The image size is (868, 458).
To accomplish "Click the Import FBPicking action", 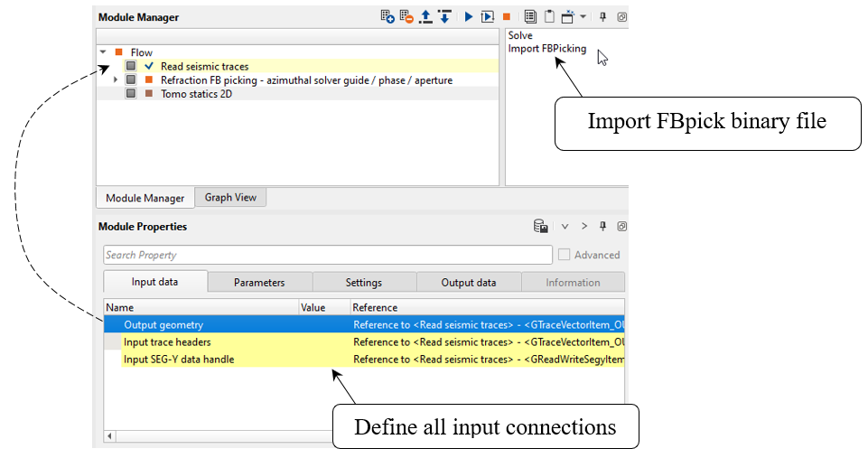I will coord(546,49).
